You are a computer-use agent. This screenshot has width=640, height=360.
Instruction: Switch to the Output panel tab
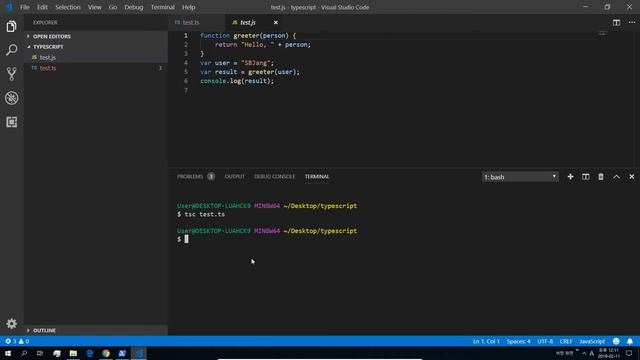[234, 177]
